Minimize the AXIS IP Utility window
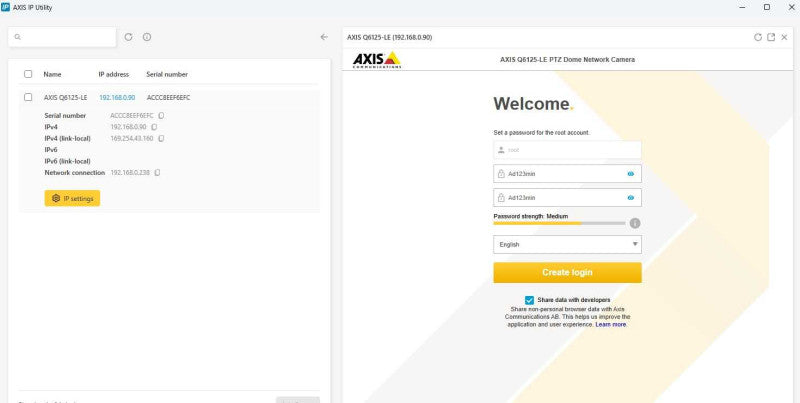The height and width of the screenshot is (403, 800). click(x=742, y=7)
